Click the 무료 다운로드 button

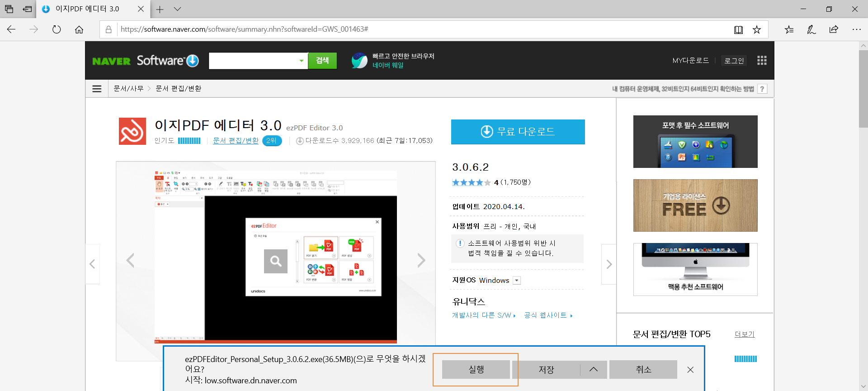[518, 132]
